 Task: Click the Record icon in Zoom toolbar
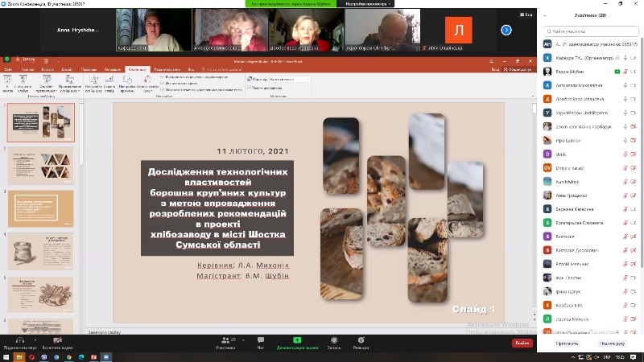tap(333, 339)
